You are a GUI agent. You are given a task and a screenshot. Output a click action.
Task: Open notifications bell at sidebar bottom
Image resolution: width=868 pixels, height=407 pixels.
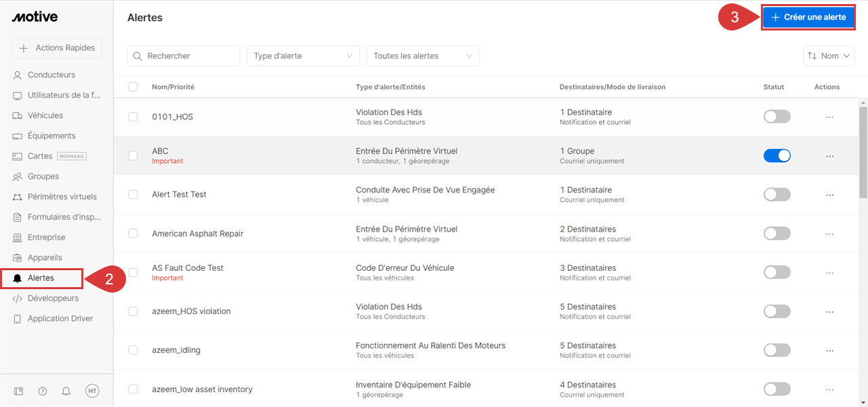[66, 391]
